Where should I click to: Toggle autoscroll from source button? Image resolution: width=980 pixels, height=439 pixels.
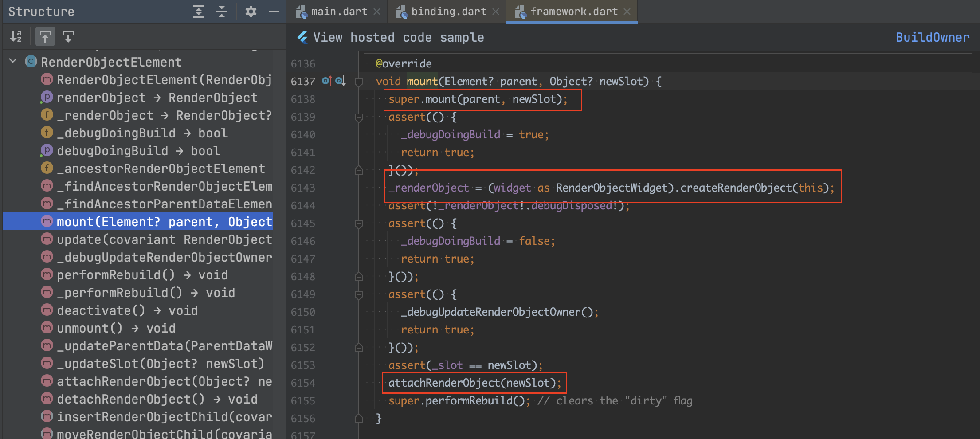click(x=68, y=36)
